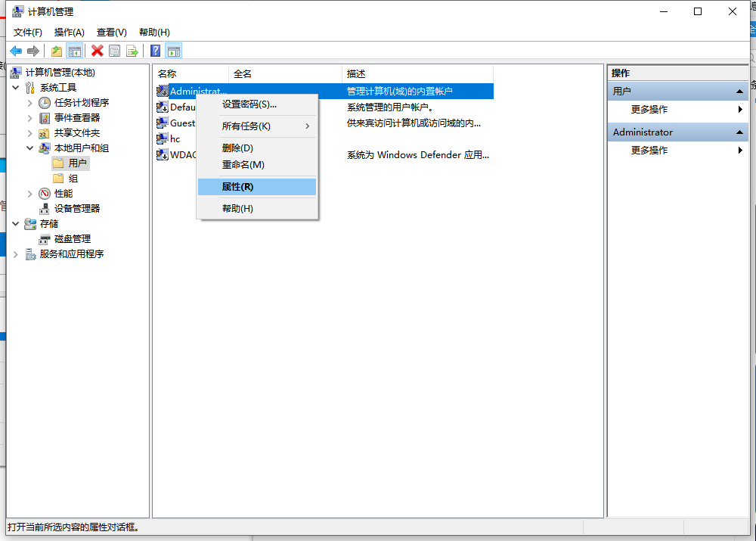756x541 pixels.
Task: Click description 管理计算机(域)的内置帐户
Action: (400, 92)
